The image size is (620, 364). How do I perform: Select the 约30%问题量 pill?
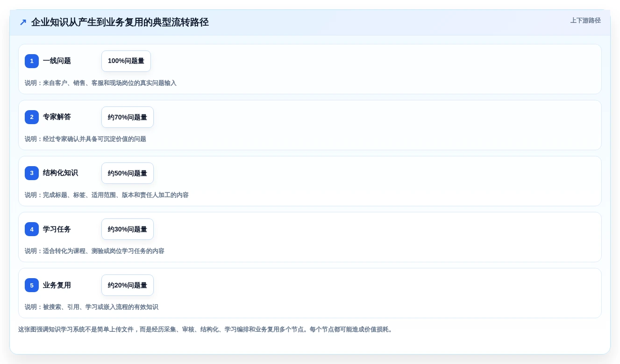128,229
